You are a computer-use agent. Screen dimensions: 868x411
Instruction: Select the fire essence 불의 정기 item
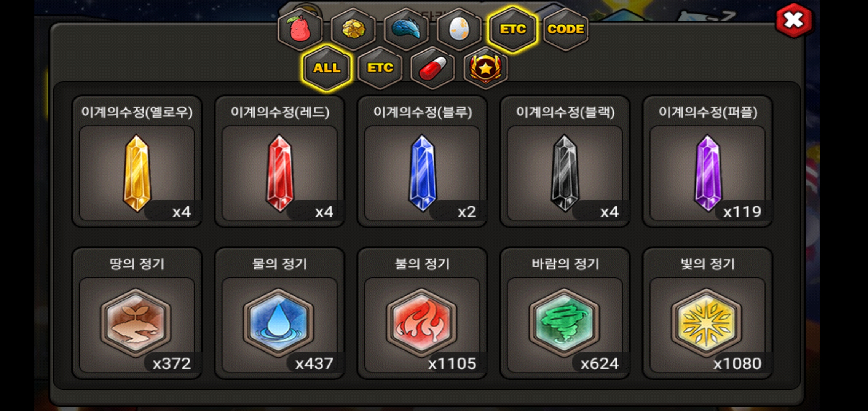(x=422, y=313)
